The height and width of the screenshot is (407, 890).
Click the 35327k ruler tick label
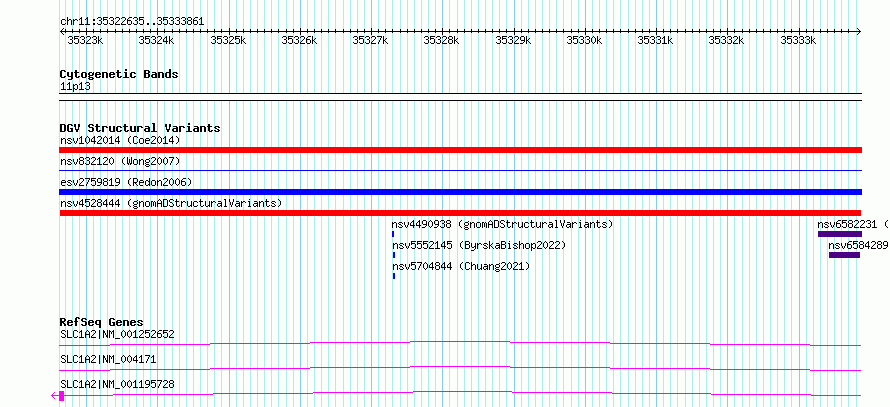point(370,40)
